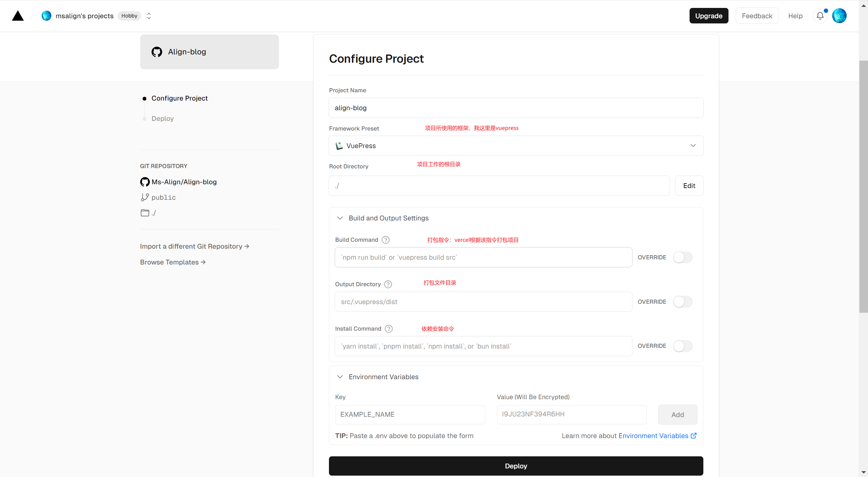Screen dimensions: 868x477
Task: Focus the Project Name input field
Action: coord(516,108)
